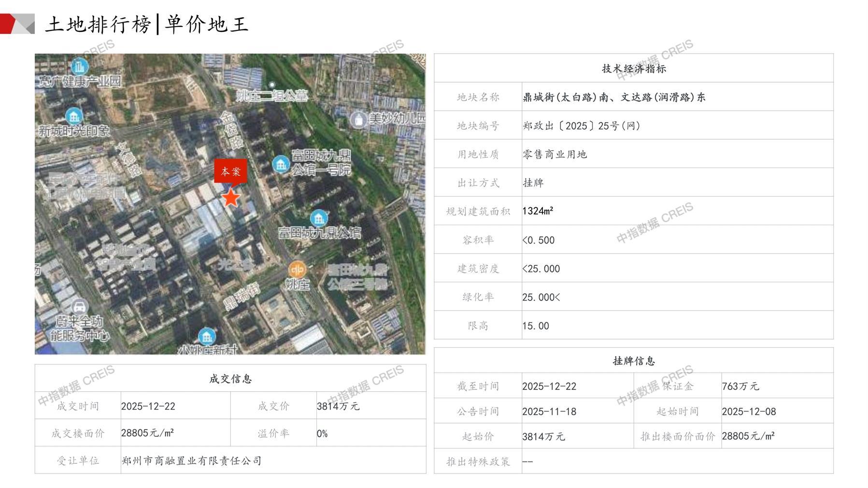Select the 新城时光印象 residential icon
The image size is (868, 488).
(x=73, y=116)
